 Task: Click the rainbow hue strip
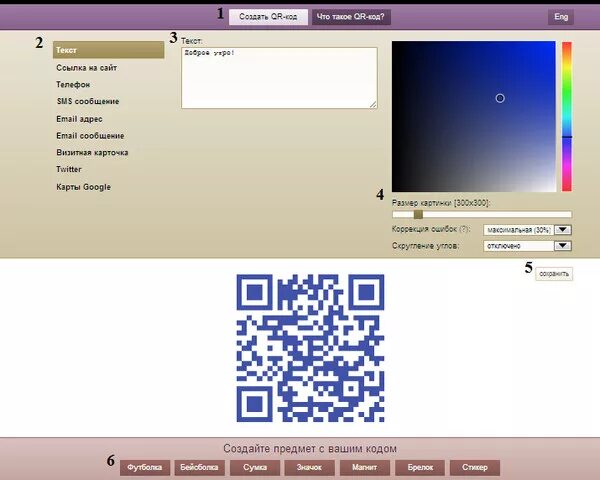coord(567,116)
